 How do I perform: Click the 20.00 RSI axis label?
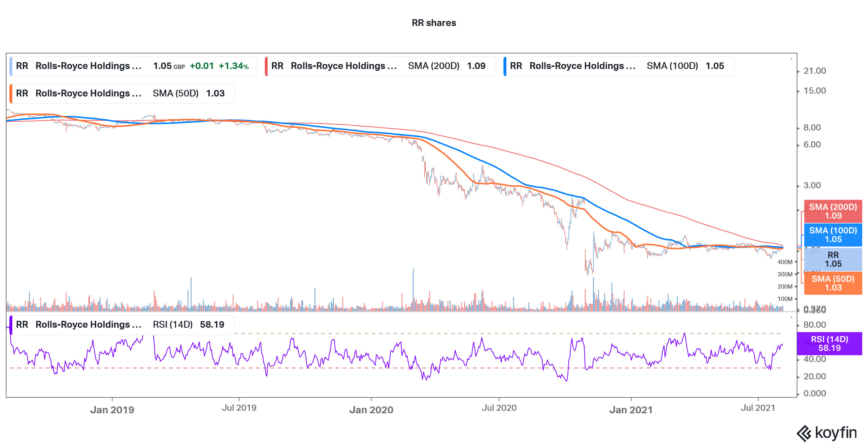pos(815,376)
